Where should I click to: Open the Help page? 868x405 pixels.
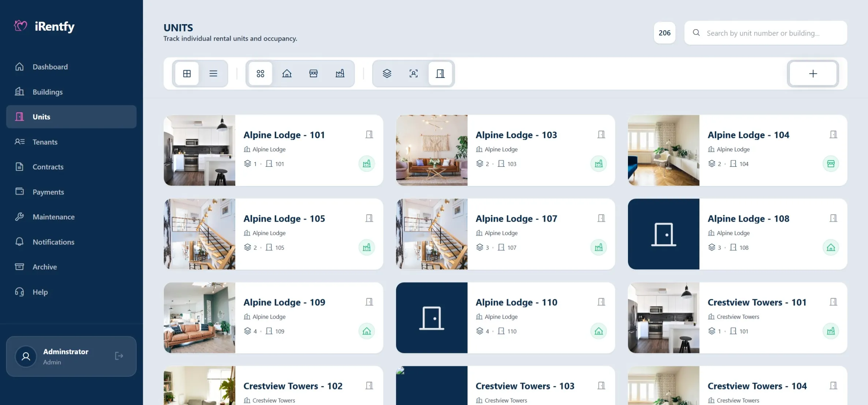coord(71,292)
